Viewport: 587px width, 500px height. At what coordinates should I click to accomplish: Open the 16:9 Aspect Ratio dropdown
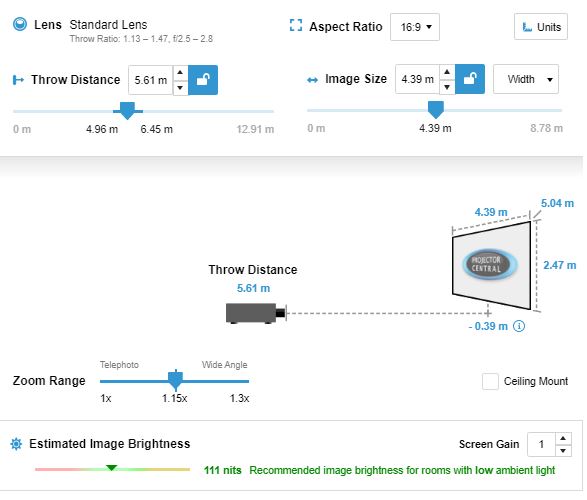pyautogui.click(x=415, y=27)
